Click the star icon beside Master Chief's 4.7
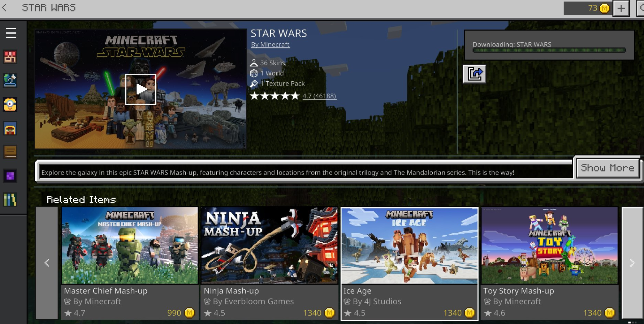 [68, 313]
